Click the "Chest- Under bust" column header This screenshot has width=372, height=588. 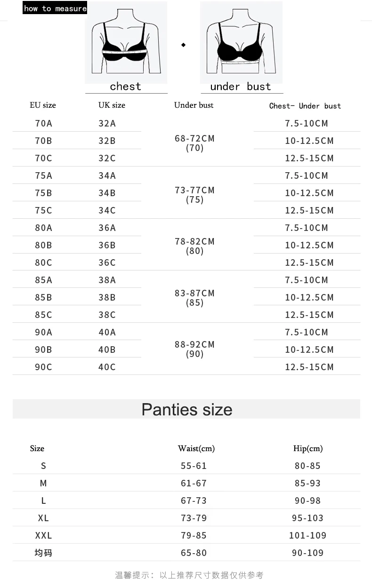tap(305, 106)
